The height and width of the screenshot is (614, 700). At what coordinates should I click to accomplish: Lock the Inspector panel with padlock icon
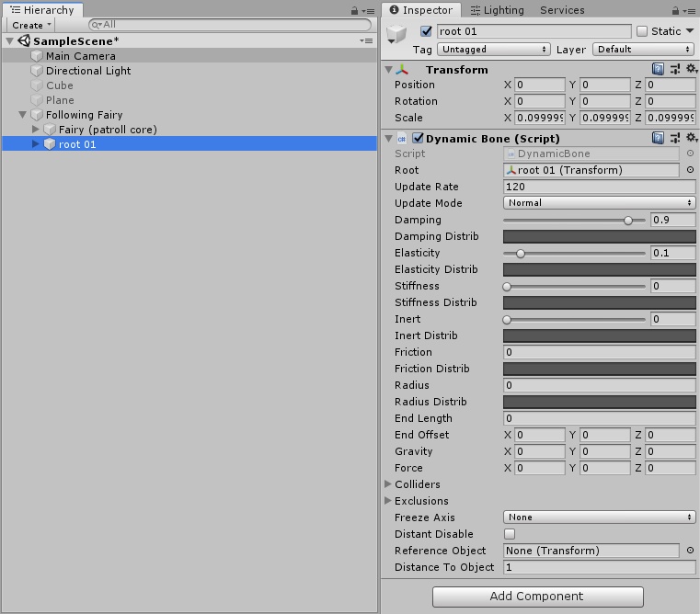(x=675, y=10)
